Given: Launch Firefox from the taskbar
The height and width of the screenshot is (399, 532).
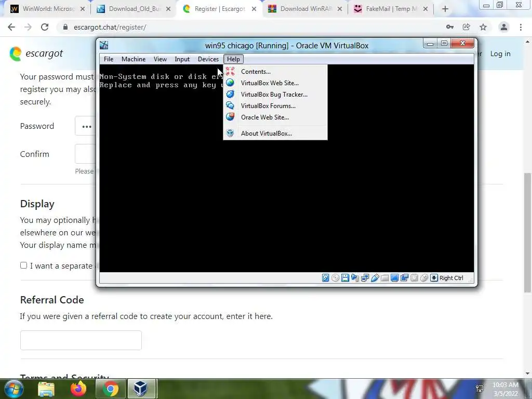Looking at the screenshot, I should [x=78, y=389].
